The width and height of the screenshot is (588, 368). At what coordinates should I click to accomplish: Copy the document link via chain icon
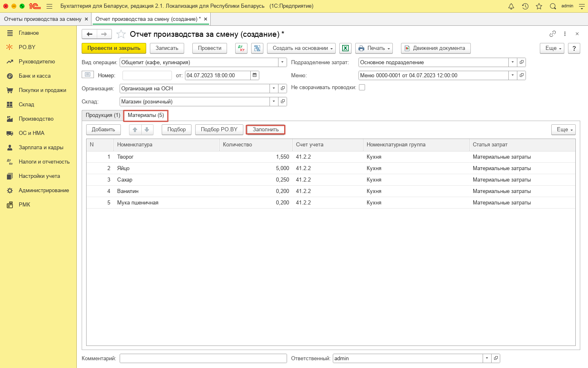(x=552, y=34)
